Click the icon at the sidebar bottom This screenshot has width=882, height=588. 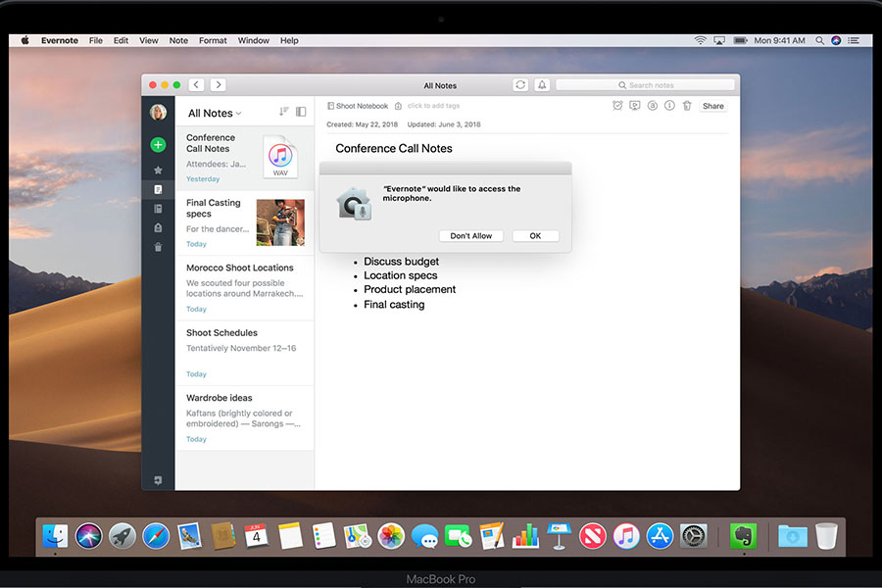pos(158,480)
